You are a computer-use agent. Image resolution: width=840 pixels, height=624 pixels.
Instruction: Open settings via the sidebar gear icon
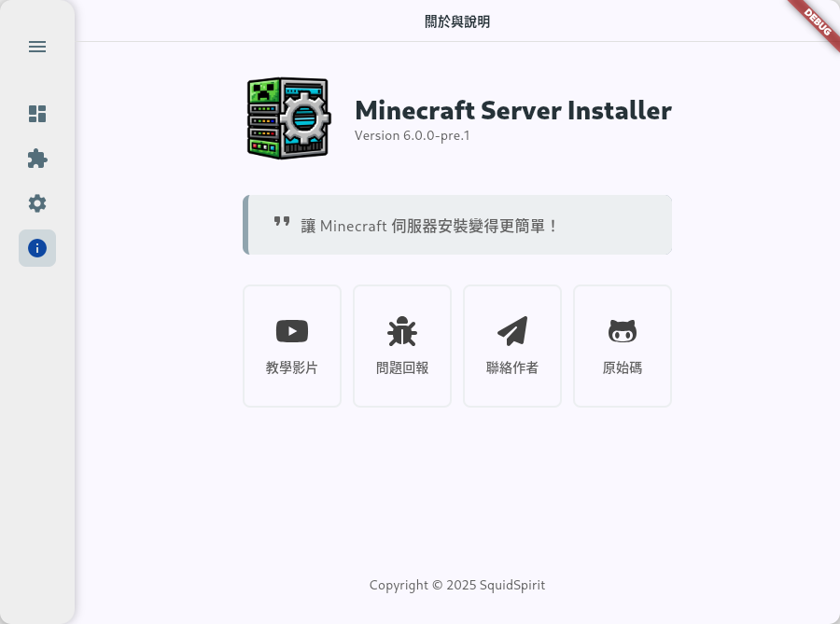[37, 203]
